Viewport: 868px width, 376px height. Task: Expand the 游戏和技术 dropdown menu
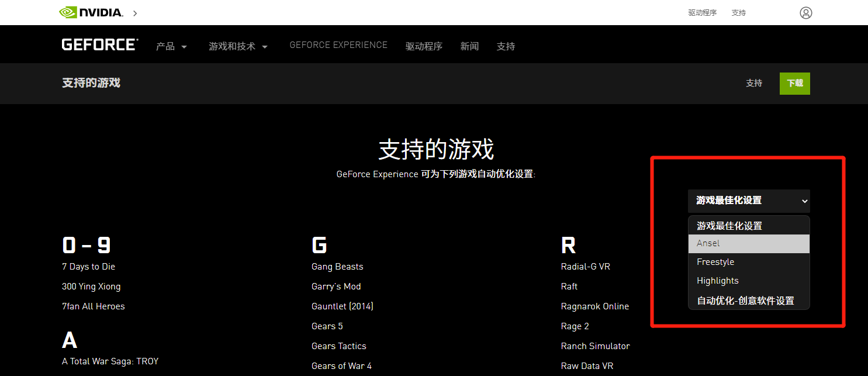pos(238,46)
